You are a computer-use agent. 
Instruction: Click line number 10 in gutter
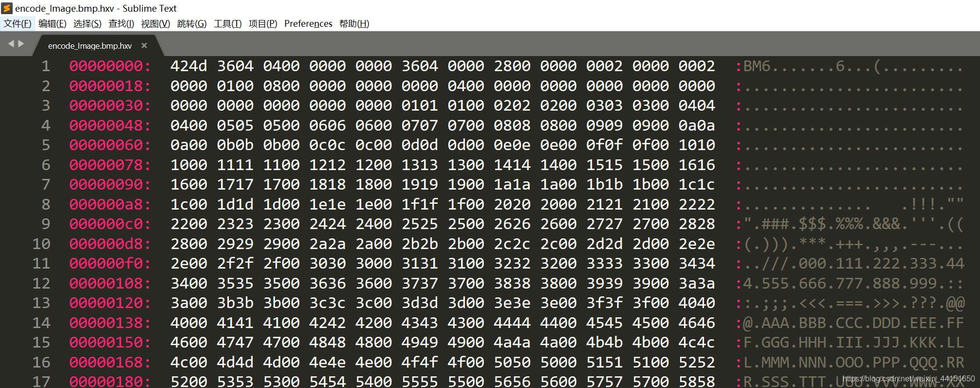(41, 244)
